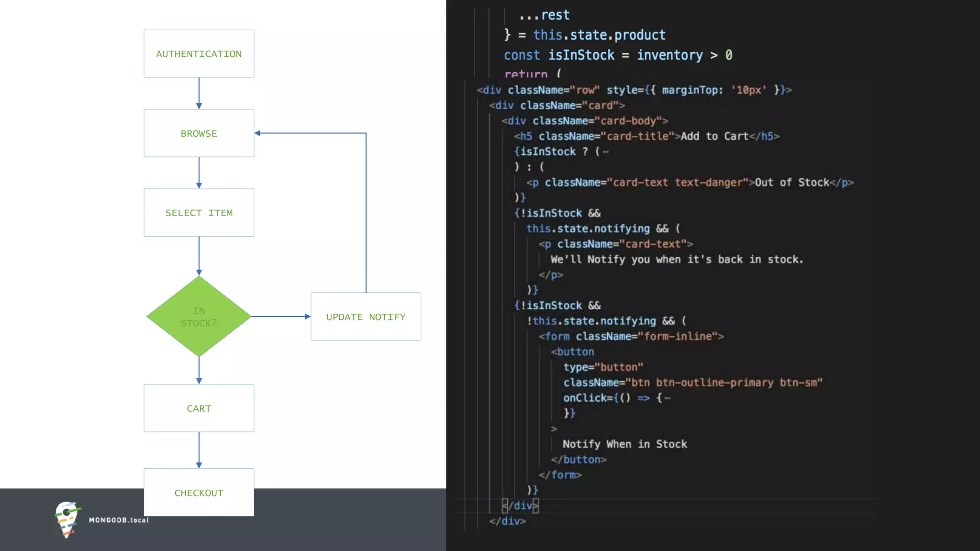
Task: Click the CHECKOUT flowchart box
Action: tap(199, 493)
